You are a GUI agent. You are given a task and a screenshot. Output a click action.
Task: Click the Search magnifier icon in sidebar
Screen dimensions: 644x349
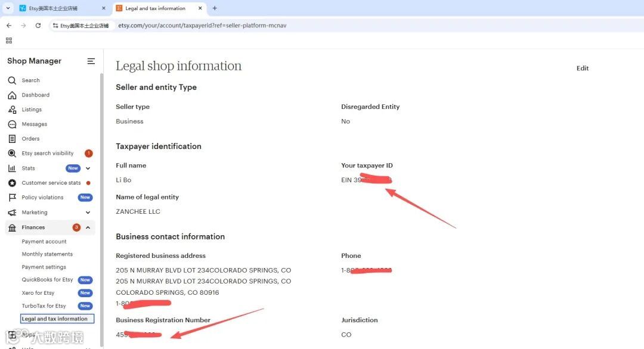[12, 80]
